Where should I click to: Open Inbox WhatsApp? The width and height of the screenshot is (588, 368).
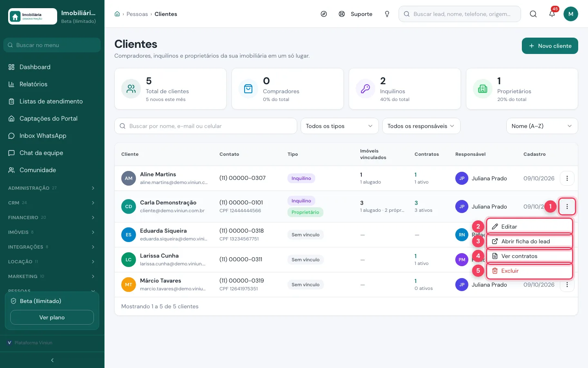click(x=52, y=136)
